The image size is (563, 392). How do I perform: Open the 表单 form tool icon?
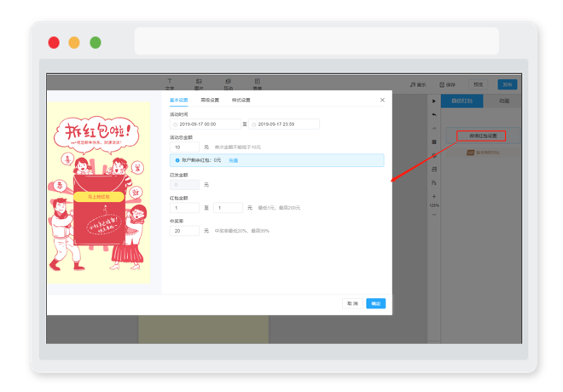point(258,81)
